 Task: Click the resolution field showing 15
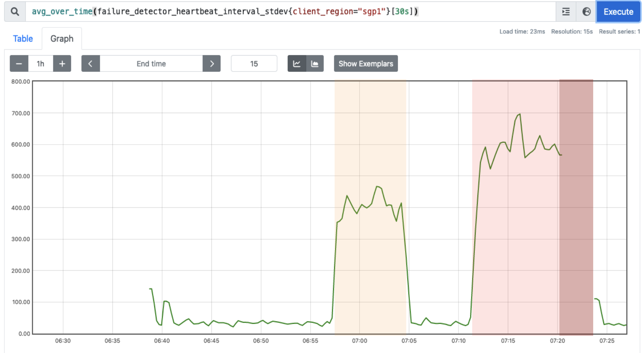pyautogui.click(x=254, y=64)
